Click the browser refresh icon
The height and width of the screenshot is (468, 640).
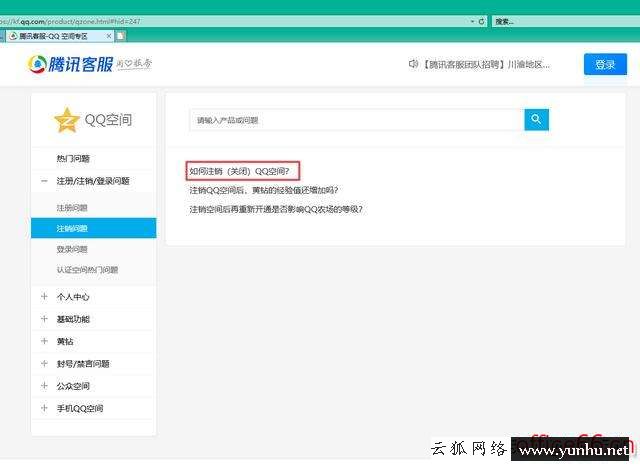(x=482, y=21)
